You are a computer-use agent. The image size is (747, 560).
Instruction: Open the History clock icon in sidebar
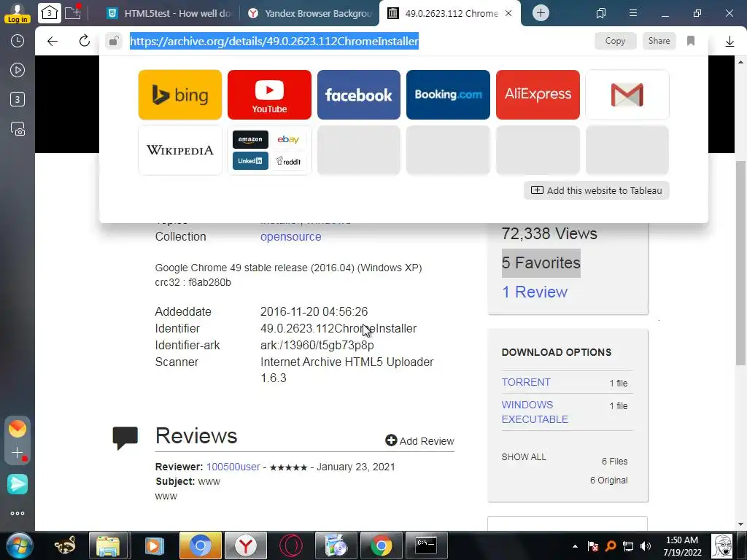tap(18, 41)
